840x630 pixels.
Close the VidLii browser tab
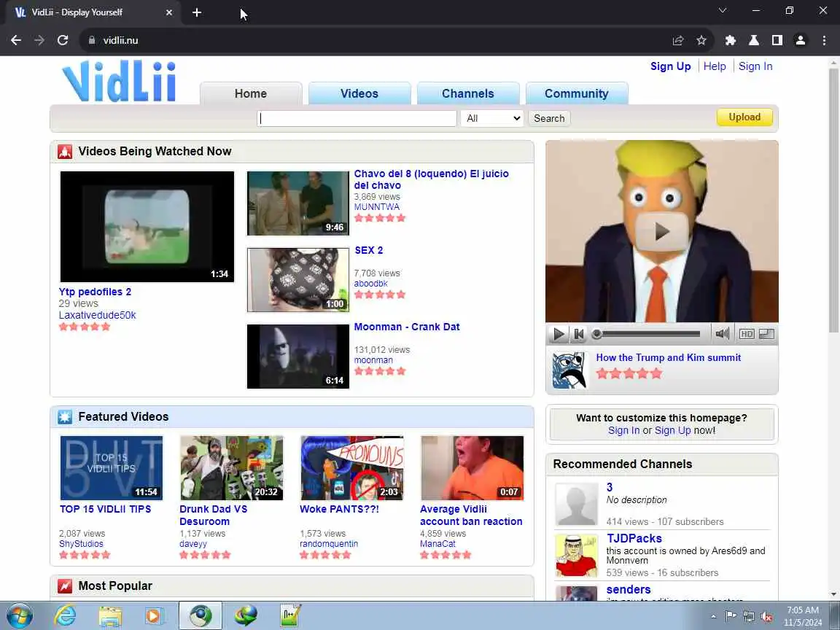coord(168,12)
